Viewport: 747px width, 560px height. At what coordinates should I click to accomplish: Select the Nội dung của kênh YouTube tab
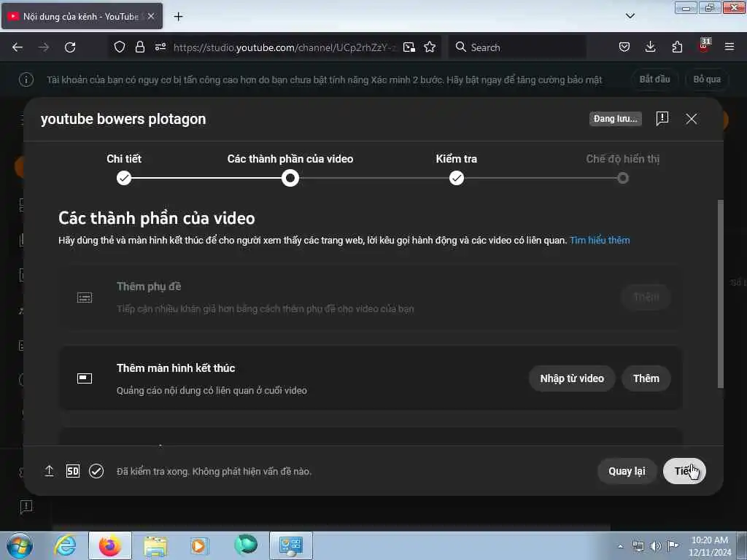(82, 16)
